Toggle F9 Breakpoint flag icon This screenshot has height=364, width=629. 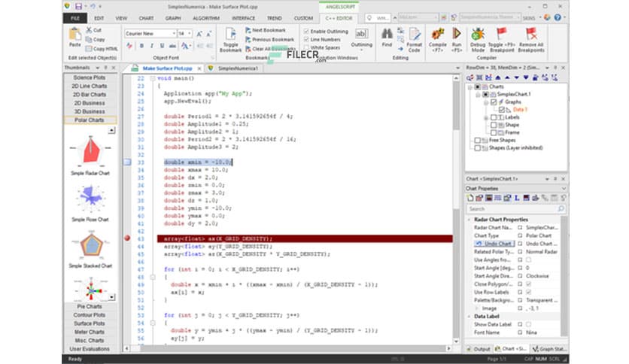coord(501,34)
